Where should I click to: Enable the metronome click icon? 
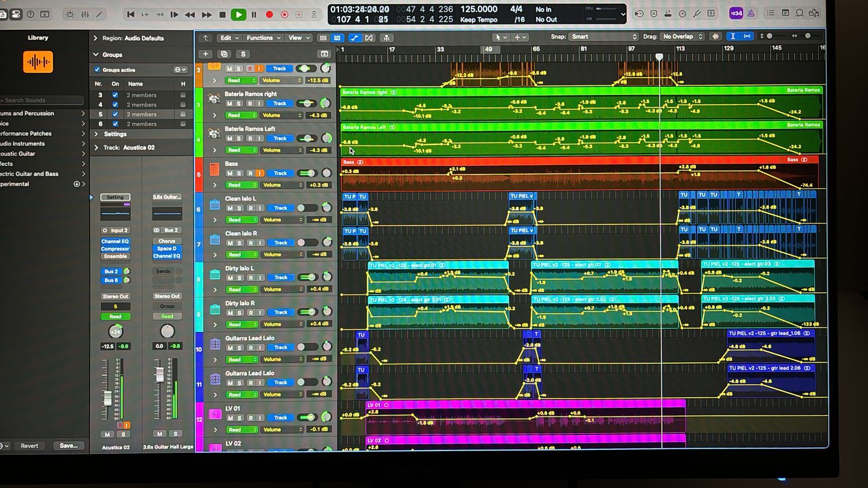click(x=751, y=14)
